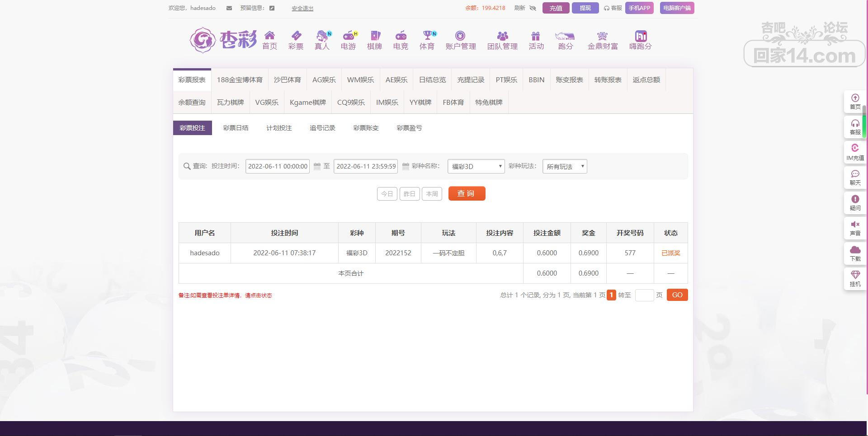
Task: Open the start date calendar icon
Action: [x=317, y=166]
